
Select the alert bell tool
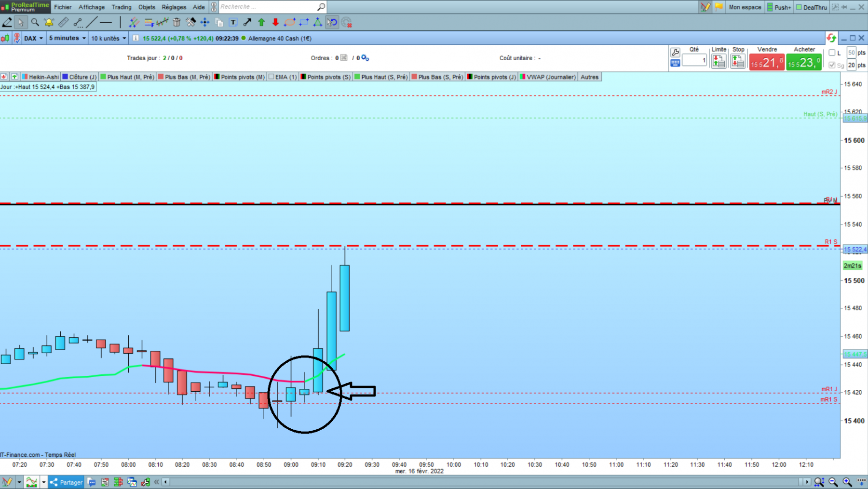[49, 22]
